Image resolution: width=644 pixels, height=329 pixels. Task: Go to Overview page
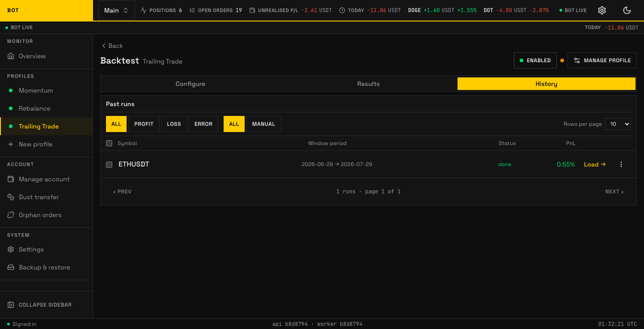click(47, 56)
